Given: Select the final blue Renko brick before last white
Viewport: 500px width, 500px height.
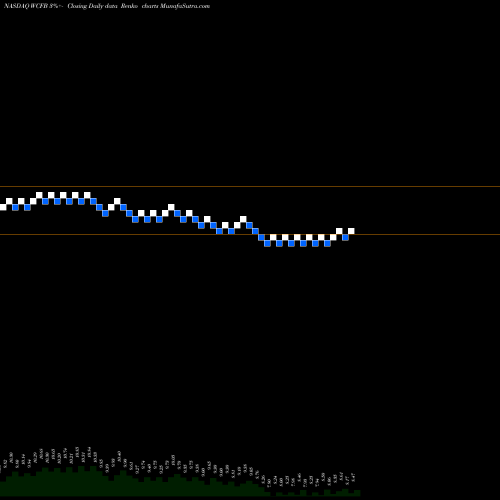Looking at the screenshot, I should (345, 237).
